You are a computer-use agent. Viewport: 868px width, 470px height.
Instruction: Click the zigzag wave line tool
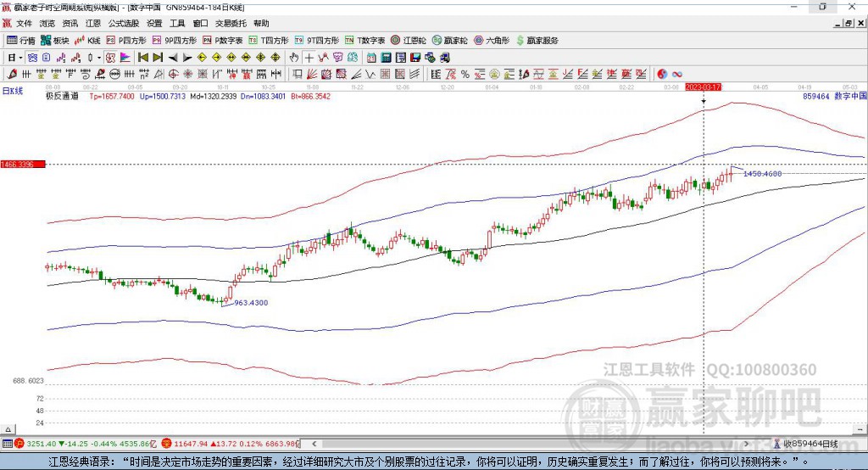370,74
